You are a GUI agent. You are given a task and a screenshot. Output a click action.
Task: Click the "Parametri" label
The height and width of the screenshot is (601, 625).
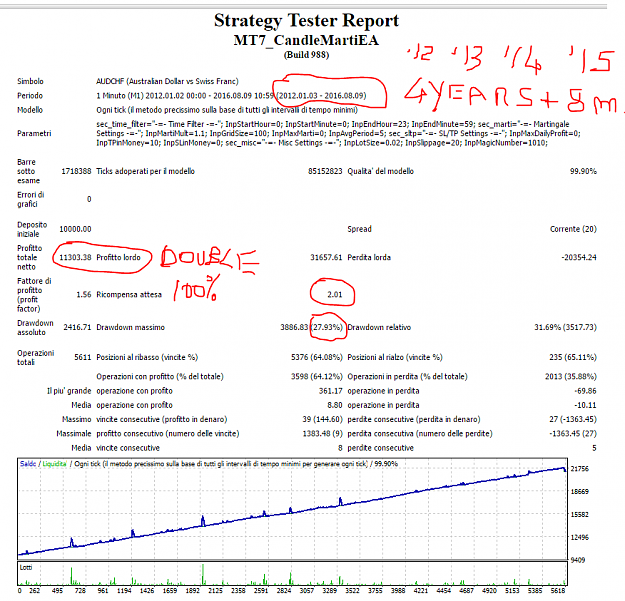34,133
